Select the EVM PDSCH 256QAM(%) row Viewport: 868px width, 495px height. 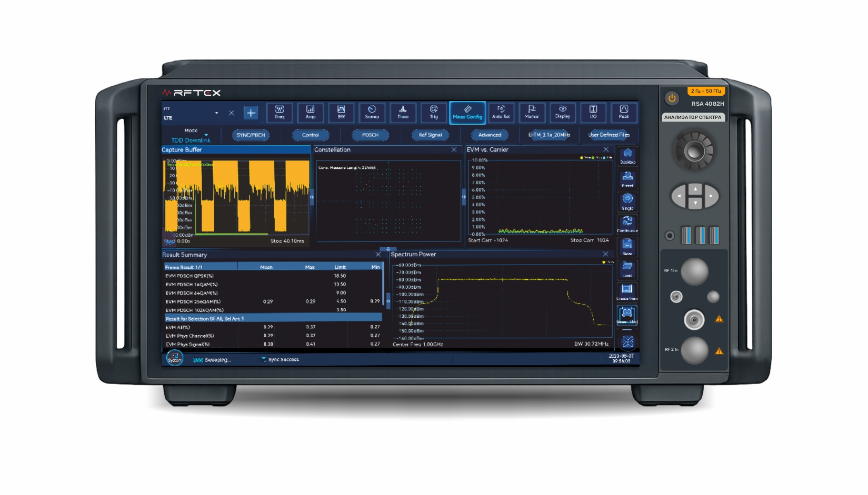pos(273,301)
